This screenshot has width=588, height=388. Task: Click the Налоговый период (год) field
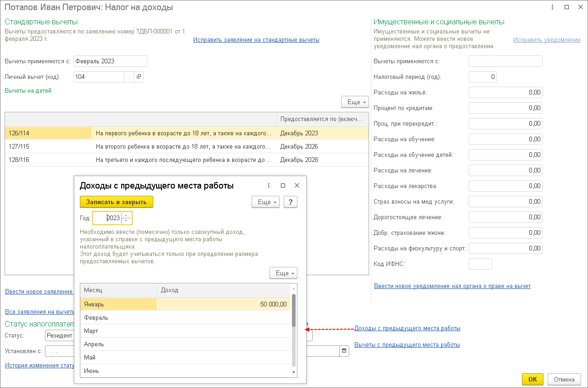coord(482,77)
